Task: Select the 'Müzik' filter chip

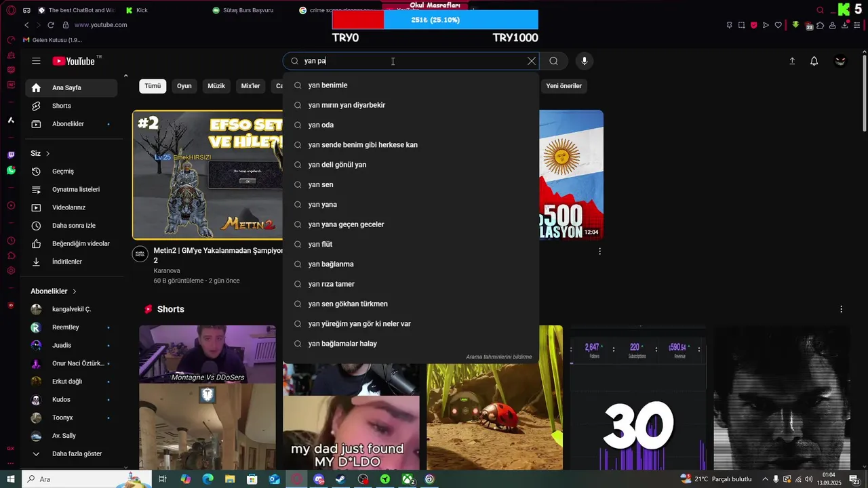Action: pos(216,86)
